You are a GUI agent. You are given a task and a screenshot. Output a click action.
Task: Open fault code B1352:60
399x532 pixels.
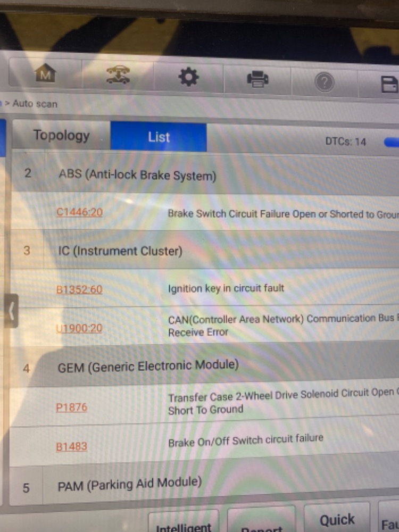(79, 289)
